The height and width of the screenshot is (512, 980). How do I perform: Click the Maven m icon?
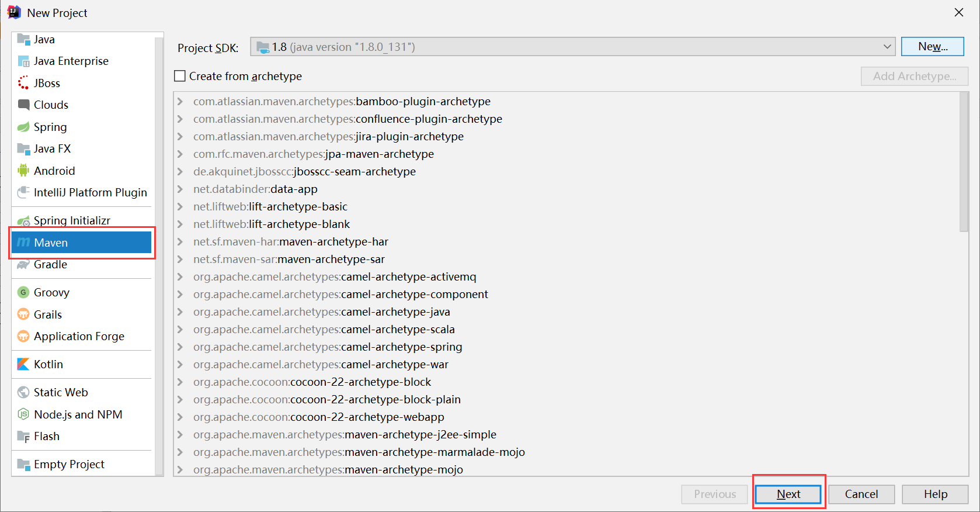23,243
